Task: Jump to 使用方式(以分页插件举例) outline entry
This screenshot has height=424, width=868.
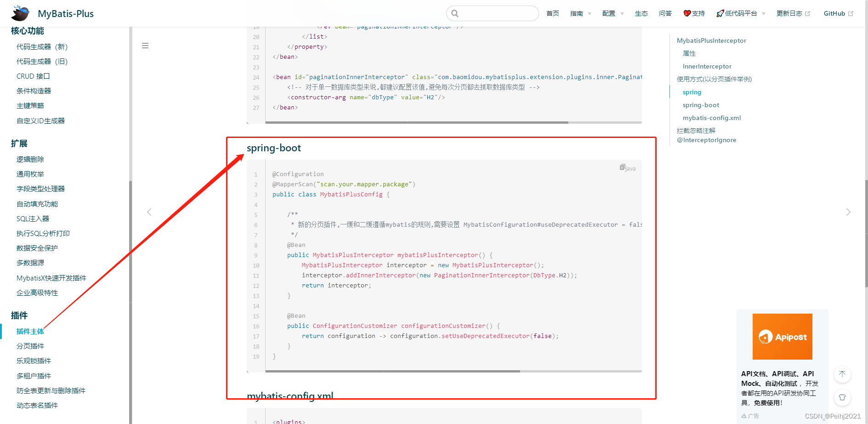Action: (x=714, y=79)
